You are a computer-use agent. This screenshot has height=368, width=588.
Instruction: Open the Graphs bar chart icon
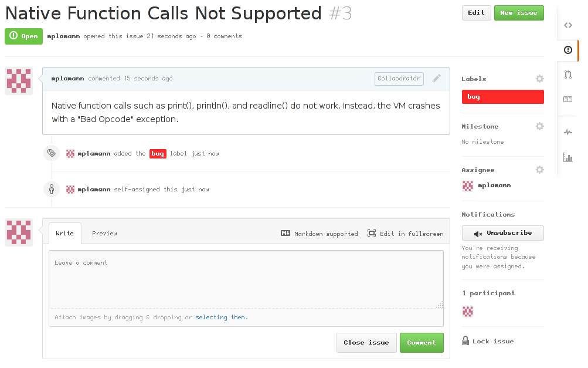tap(567, 157)
